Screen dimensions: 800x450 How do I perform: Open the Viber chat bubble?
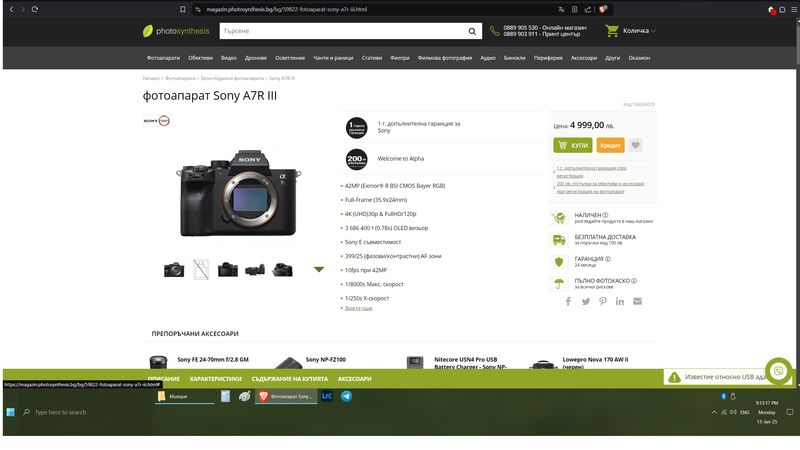tap(778, 370)
